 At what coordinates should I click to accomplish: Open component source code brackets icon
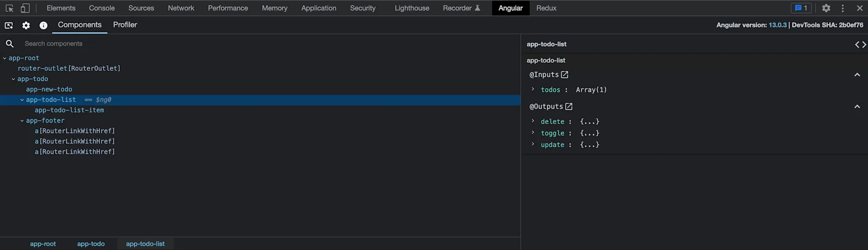click(860, 44)
